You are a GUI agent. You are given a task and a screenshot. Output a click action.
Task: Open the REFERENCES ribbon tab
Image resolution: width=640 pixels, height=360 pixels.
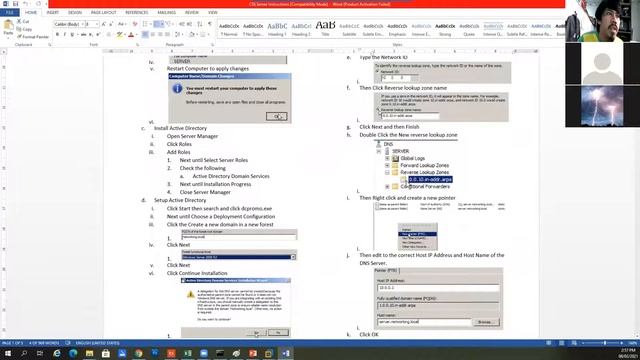[137, 13]
